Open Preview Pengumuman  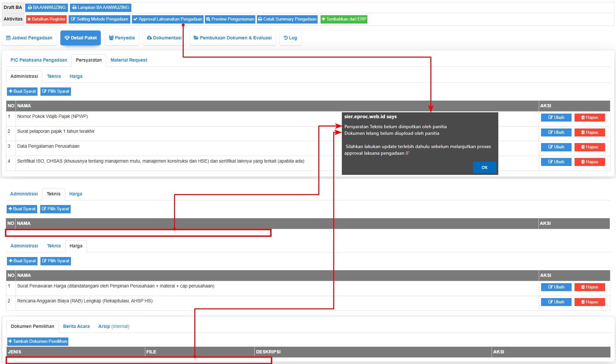pos(230,19)
